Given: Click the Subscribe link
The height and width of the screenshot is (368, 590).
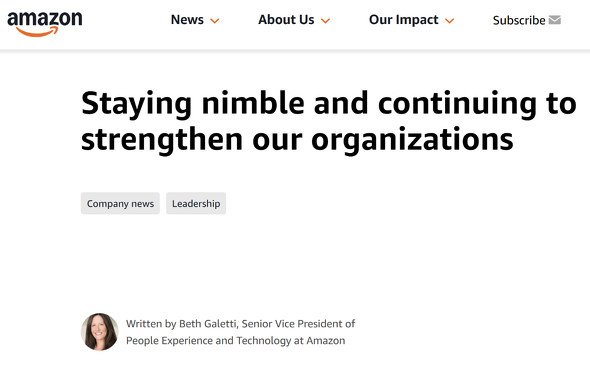Looking at the screenshot, I should click(519, 20).
